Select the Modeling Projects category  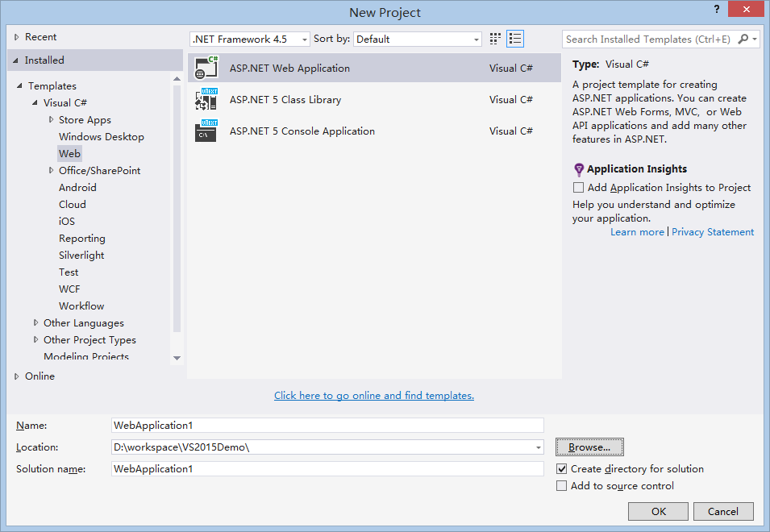[x=86, y=356]
